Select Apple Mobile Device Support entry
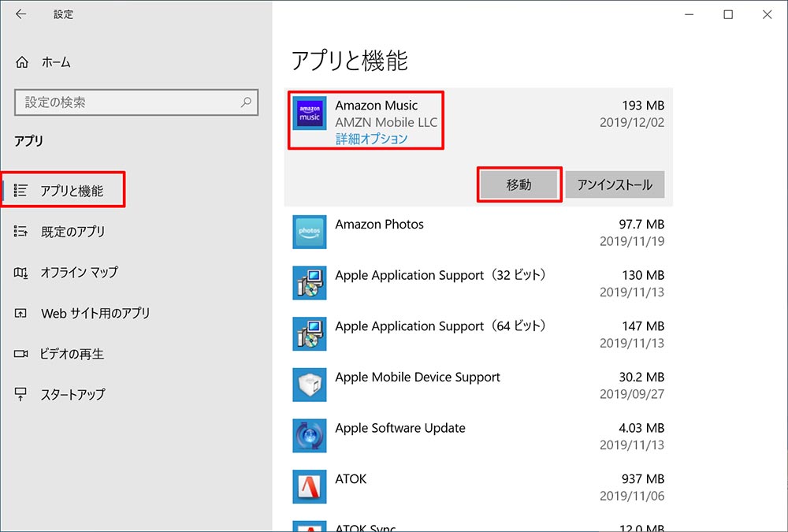788x532 pixels. (478, 385)
